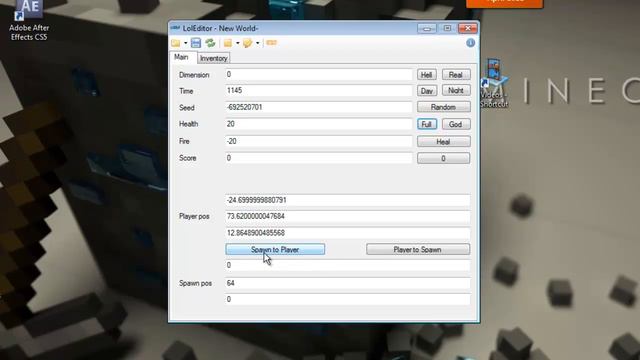This screenshot has width=640, height=360.
Task: Click the green refresh arrows icon
Action: (x=210, y=43)
